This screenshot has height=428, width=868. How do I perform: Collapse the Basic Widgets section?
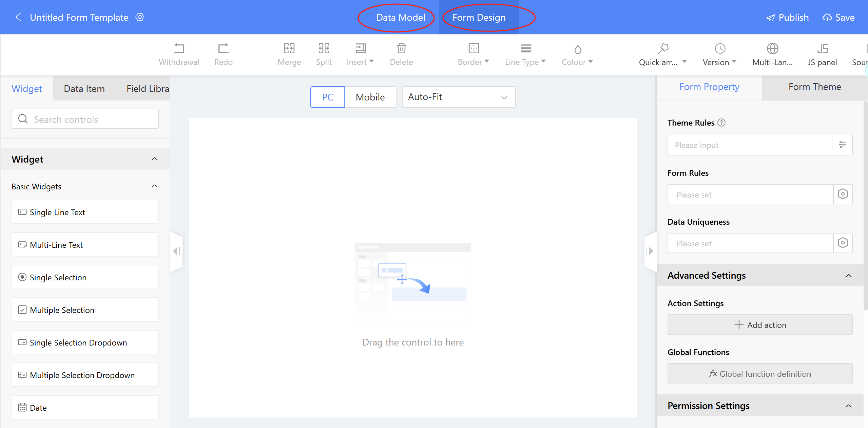pyautogui.click(x=155, y=186)
